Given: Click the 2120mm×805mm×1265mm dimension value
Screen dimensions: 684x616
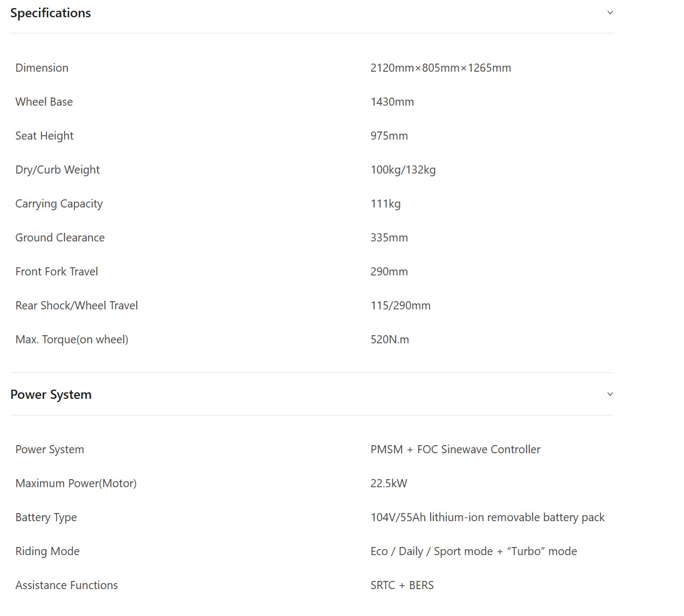Looking at the screenshot, I should tap(441, 68).
